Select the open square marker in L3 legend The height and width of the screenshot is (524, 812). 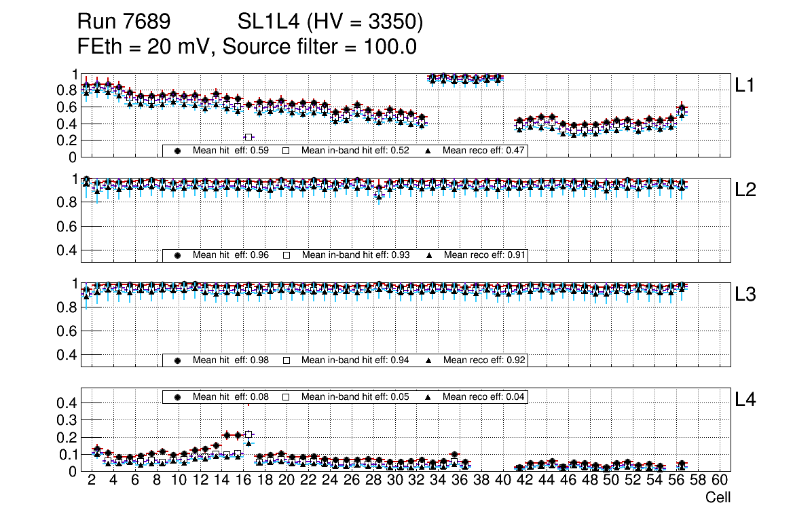click(287, 360)
